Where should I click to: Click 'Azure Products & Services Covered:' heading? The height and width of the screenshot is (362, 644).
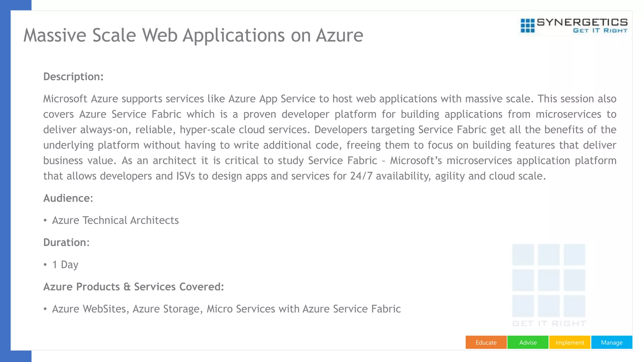click(x=134, y=287)
